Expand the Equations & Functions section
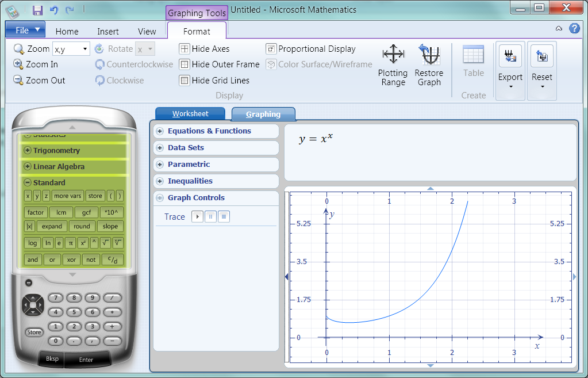Image resolution: width=588 pixels, height=378 pixels. tap(160, 131)
